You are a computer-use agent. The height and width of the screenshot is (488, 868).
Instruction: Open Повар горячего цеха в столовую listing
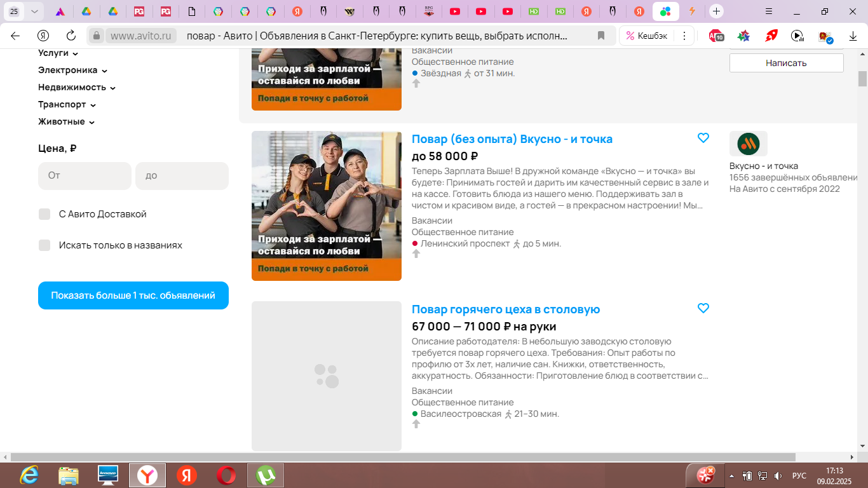coord(506,309)
